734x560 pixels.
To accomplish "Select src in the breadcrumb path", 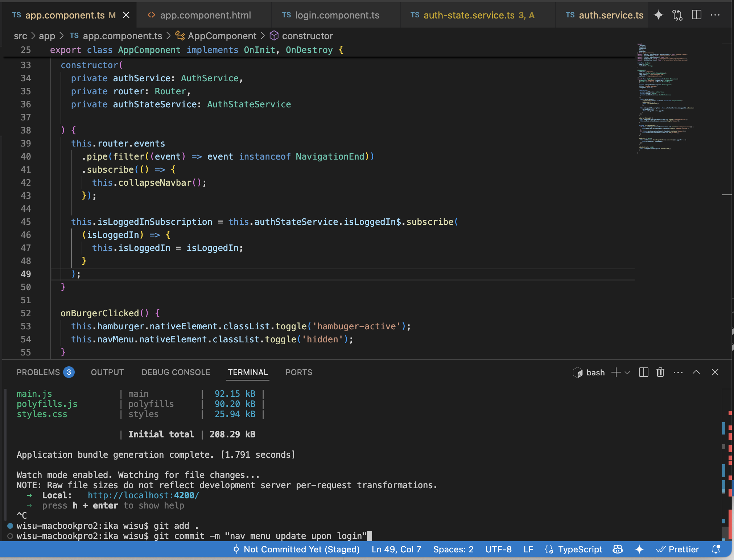I will tap(20, 36).
